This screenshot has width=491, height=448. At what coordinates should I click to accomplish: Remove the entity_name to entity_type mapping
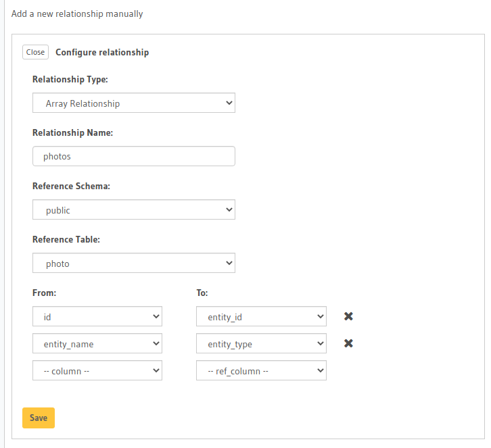click(x=348, y=343)
